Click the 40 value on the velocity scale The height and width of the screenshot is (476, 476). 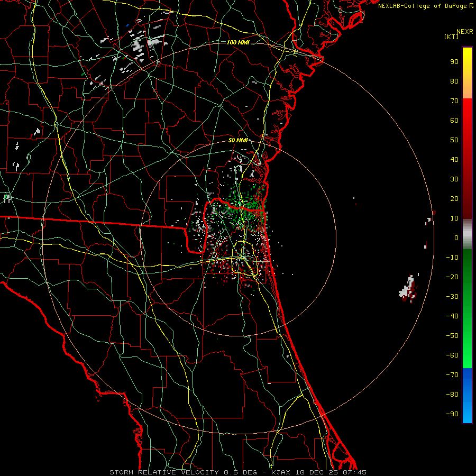tap(454, 159)
